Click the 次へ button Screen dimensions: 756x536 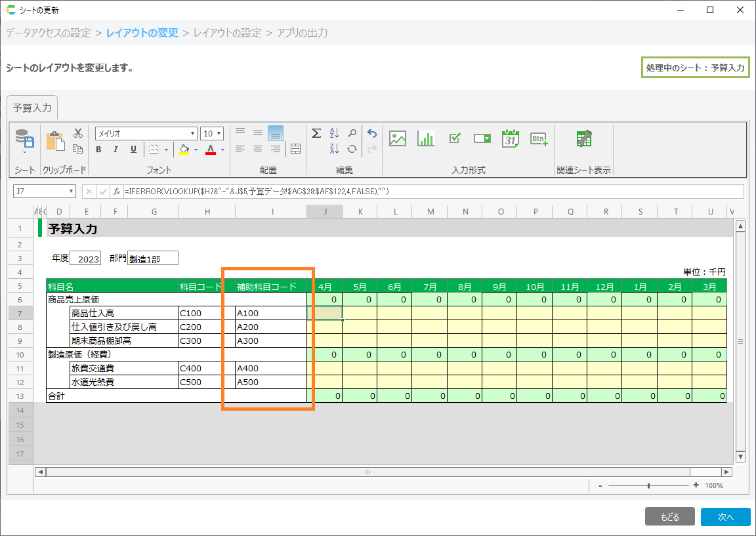725,517
